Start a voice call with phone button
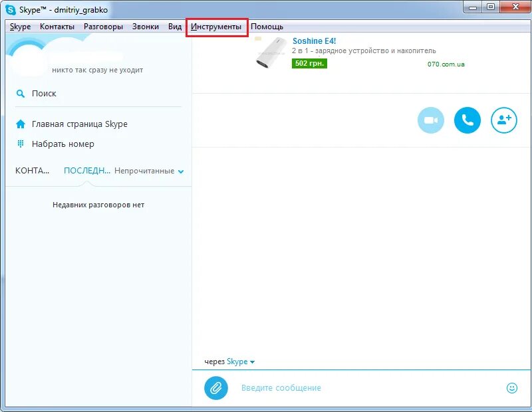The width and height of the screenshot is (532, 412). click(x=467, y=120)
